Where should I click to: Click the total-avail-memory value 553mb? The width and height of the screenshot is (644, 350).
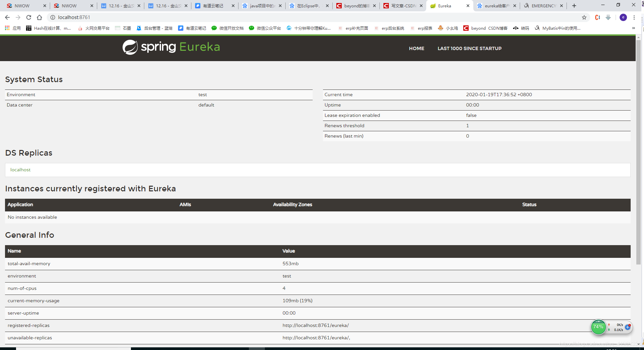[291, 264]
